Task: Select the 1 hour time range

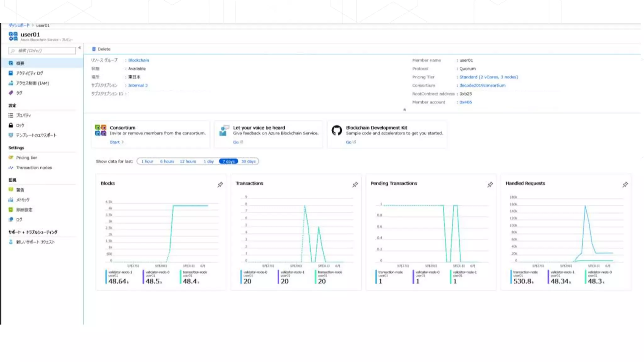Action: click(x=147, y=162)
